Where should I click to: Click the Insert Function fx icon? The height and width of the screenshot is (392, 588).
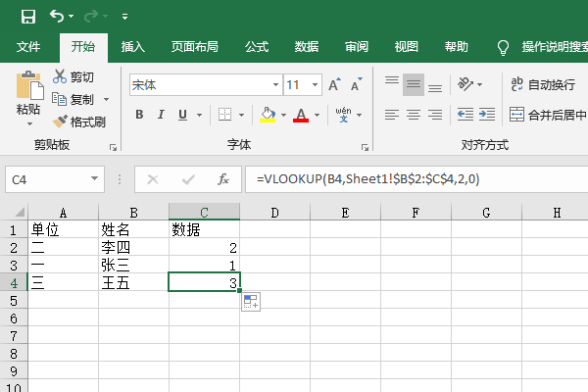(223, 179)
